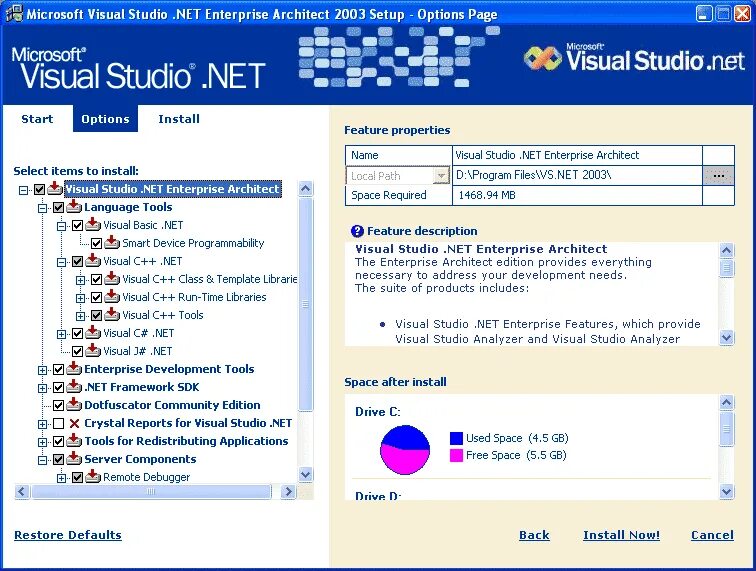Screen dimensions: 756x571
Task: Click install icon beside Visual C++ Tools
Action: click(112, 315)
